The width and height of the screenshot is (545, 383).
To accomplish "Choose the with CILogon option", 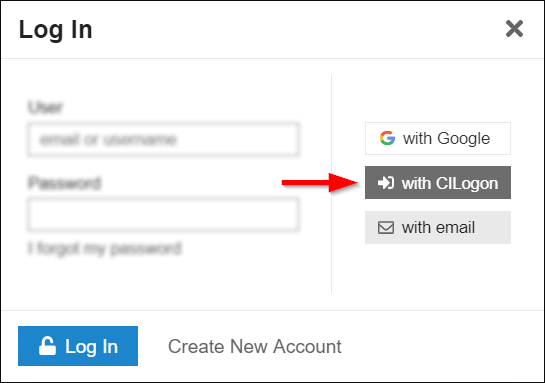I will [x=438, y=182].
